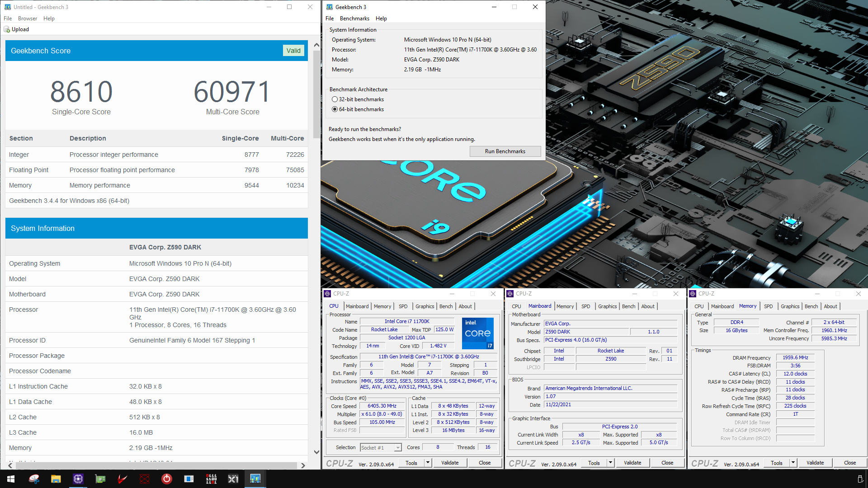The height and width of the screenshot is (488, 868).
Task: Open the red orbit-pattern taskbar icon
Action: pyautogui.click(x=145, y=479)
